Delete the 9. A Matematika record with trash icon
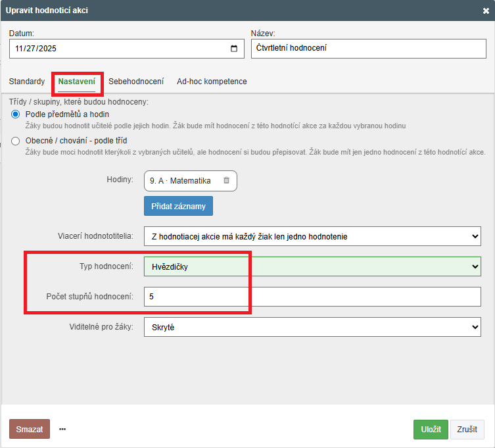This screenshot has width=495, height=448. point(226,180)
